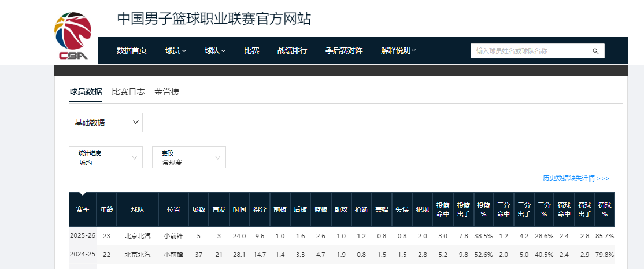The height and width of the screenshot is (269, 644).
Task: Expand the 球员 navigation dropdown
Action: click(x=175, y=50)
